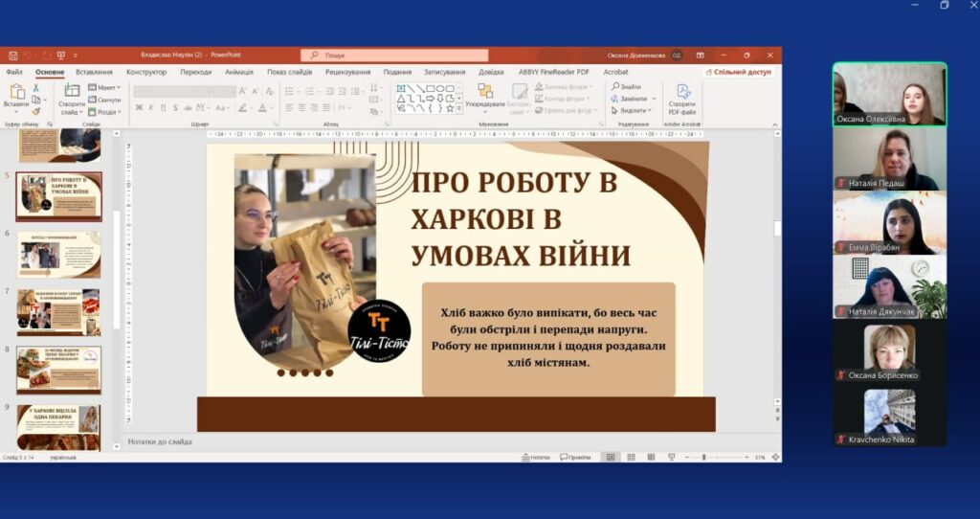This screenshot has height=519, width=980.
Task: Click the Paste (Вставити) clipboard icon
Action: click(x=16, y=92)
